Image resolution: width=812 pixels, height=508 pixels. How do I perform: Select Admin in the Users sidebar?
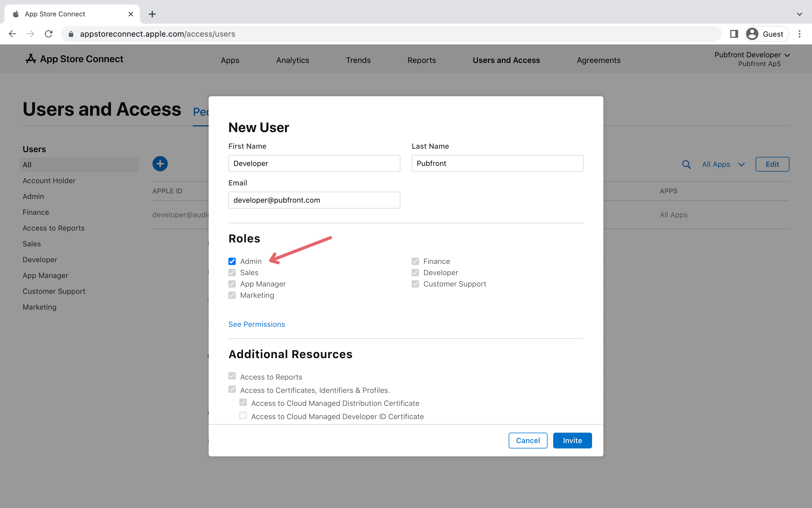tap(33, 196)
